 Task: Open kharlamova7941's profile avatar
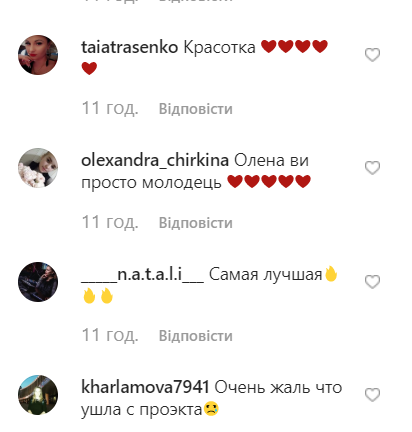tap(38, 395)
